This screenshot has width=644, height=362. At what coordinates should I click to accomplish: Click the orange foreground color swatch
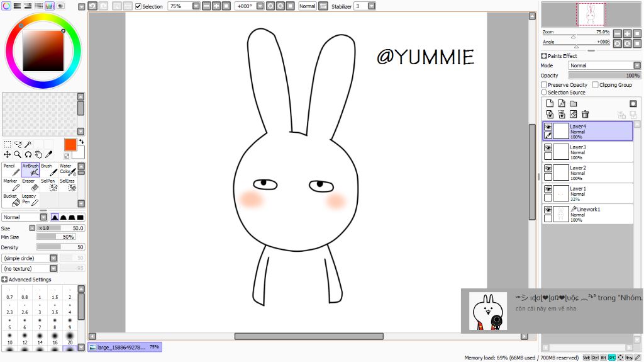[70, 145]
